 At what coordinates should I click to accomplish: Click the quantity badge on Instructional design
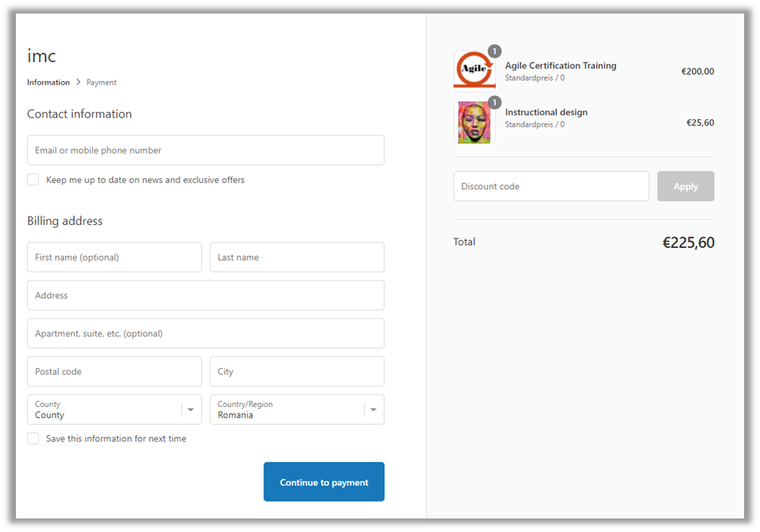tap(494, 103)
